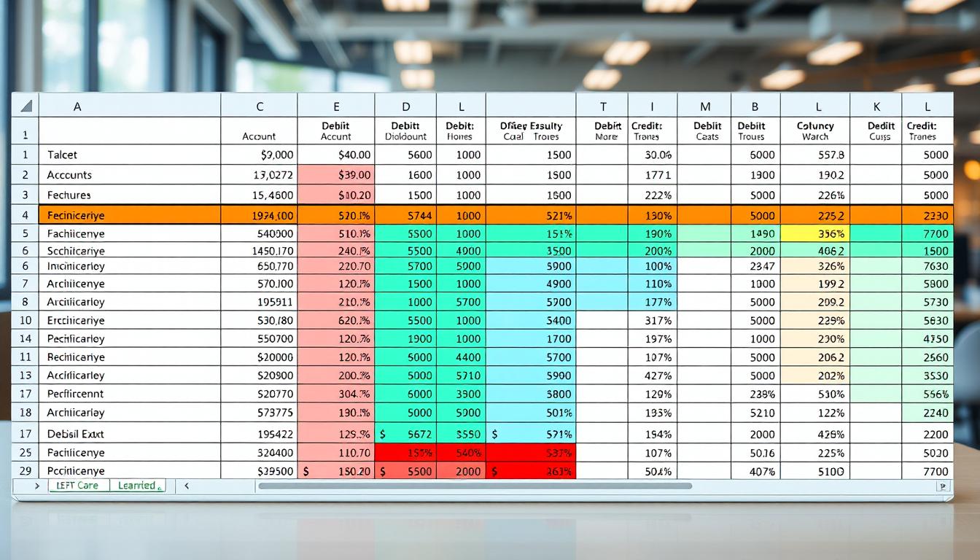980x560 pixels.
Task: Click the '1450,170' cell
Action: tap(260, 250)
